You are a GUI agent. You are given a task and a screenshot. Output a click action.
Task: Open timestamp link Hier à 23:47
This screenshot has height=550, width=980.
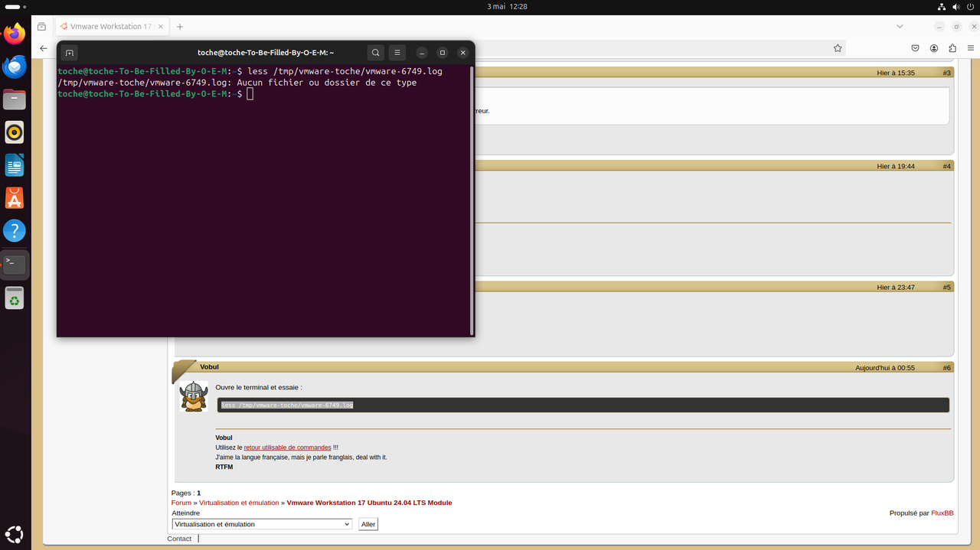click(x=896, y=288)
